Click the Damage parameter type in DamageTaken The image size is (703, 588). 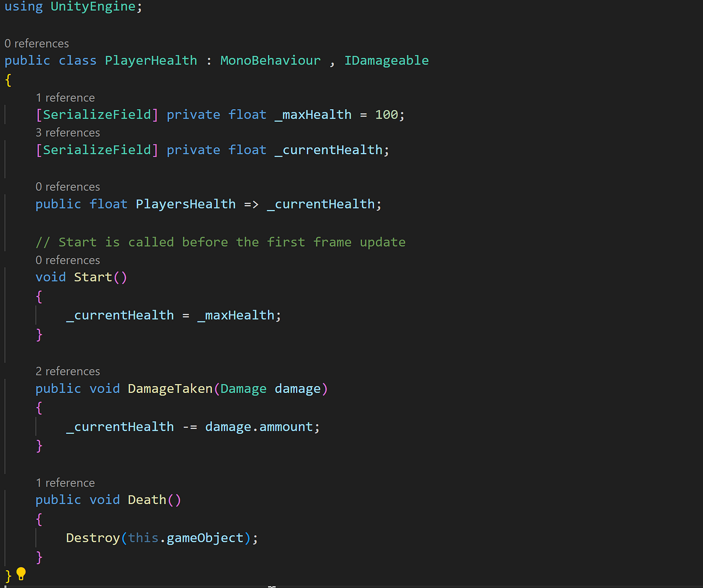point(243,388)
